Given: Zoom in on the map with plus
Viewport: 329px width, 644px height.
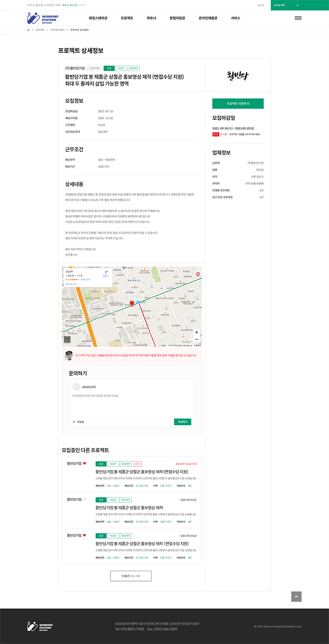Looking at the screenshot, I should tap(197, 332).
